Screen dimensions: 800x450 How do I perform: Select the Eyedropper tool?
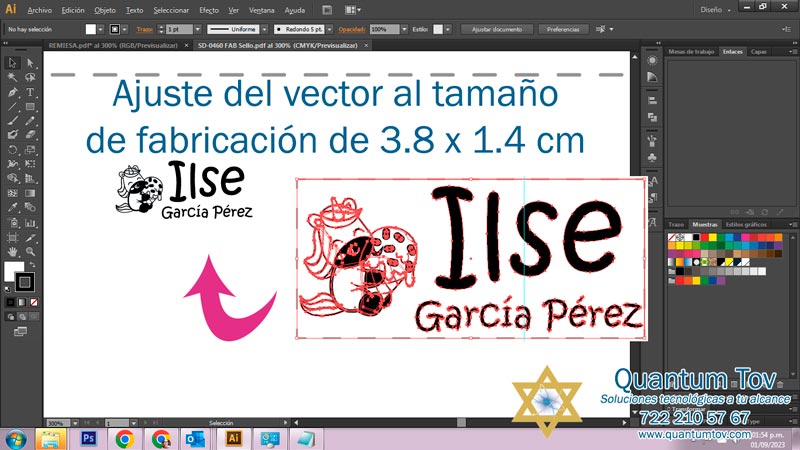pyautogui.click(x=13, y=208)
